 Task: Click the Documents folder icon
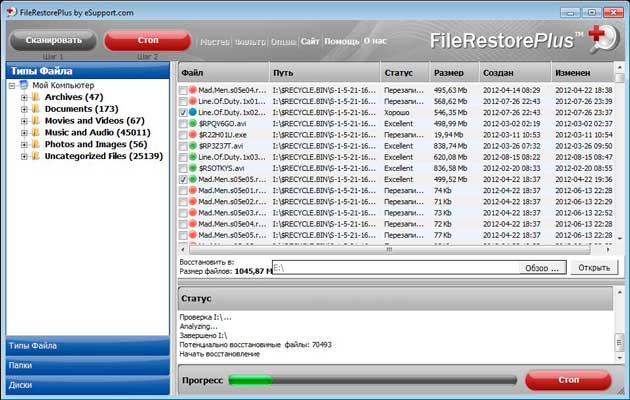pos(36,108)
